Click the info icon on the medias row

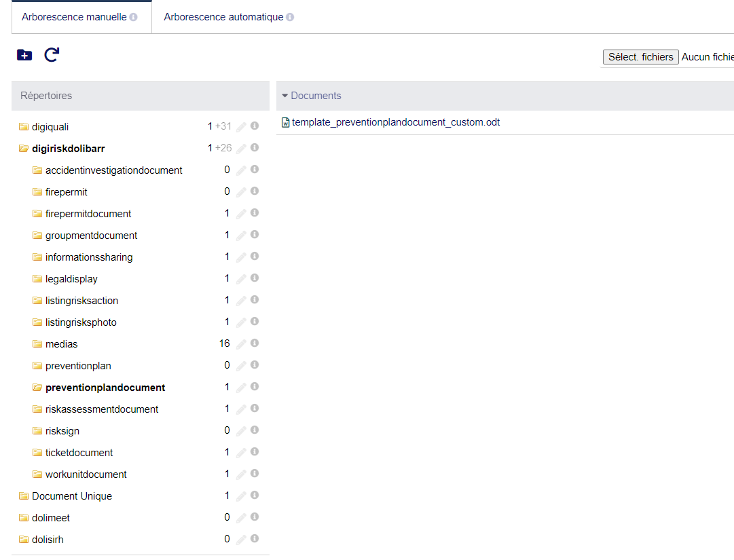coord(254,343)
